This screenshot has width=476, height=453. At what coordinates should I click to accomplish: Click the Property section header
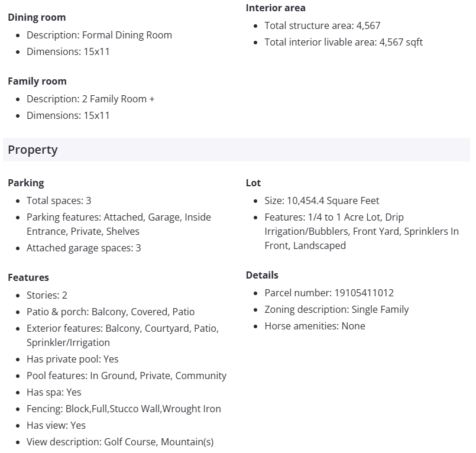click(x=33, y=150)
